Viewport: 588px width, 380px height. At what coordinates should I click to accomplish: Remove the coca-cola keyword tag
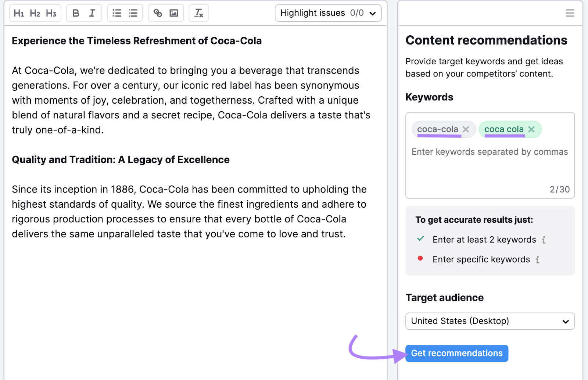466,129
